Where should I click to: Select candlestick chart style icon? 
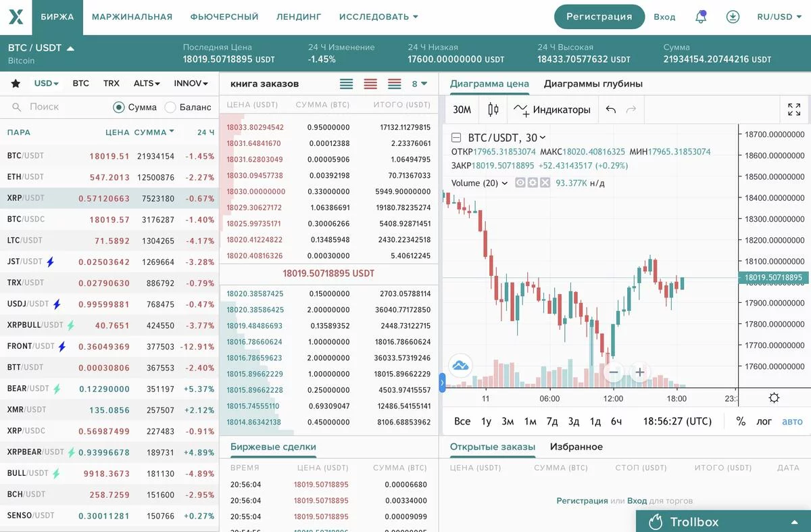click(x=493, y=110)
